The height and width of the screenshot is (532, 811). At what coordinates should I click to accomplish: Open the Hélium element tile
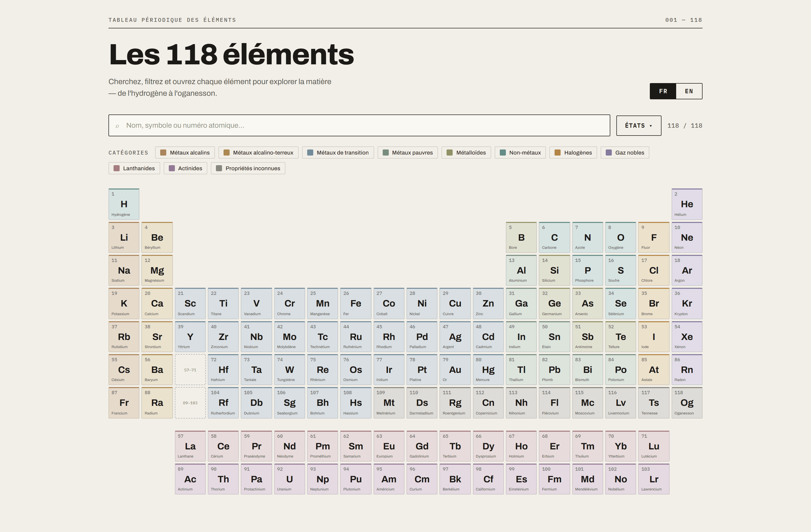pyautogui.click(x=687, y=204)
